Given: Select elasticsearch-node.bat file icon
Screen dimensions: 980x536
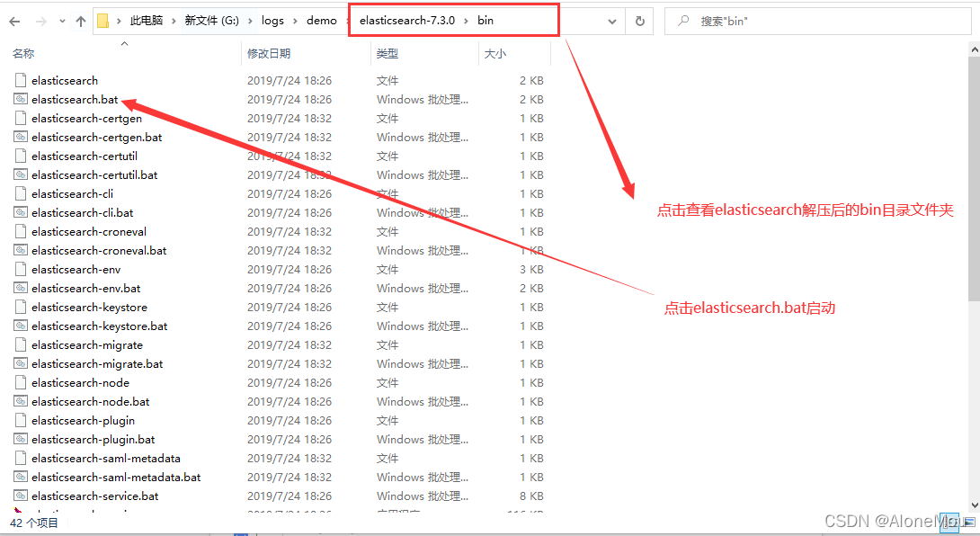Looking at the screenshot, I should click(21, 401).
